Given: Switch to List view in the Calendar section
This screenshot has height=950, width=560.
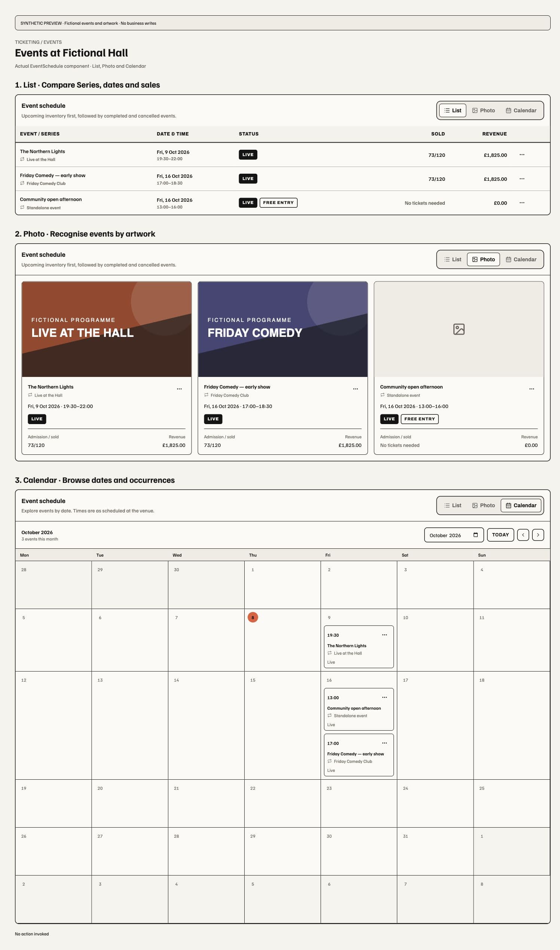Looking at the screenshot, I should (453, 505).
